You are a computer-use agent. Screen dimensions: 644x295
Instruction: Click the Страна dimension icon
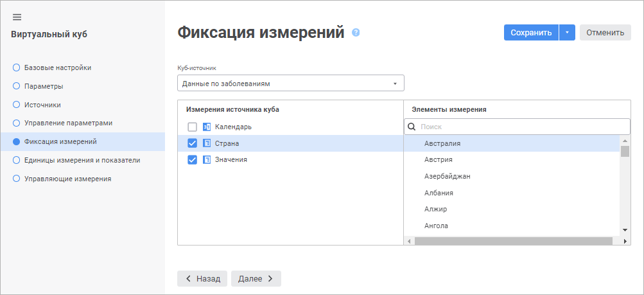pos(207,143)
